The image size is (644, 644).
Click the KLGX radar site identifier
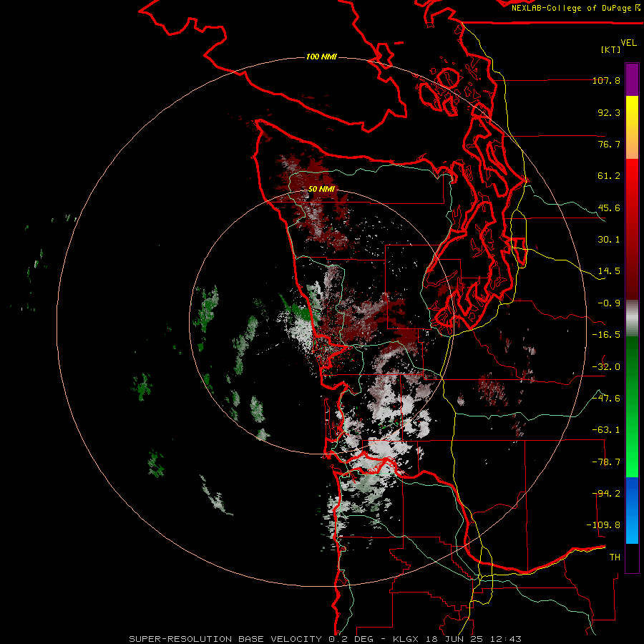405,639
